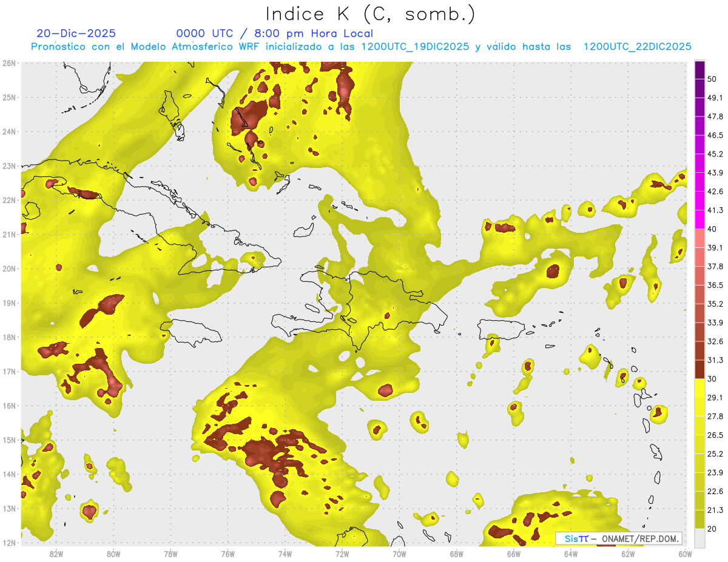The image size is (728, 562).
Task: Click the yellow color bar segment between 29.1 and 30
Action: click(x=699, y=388)
